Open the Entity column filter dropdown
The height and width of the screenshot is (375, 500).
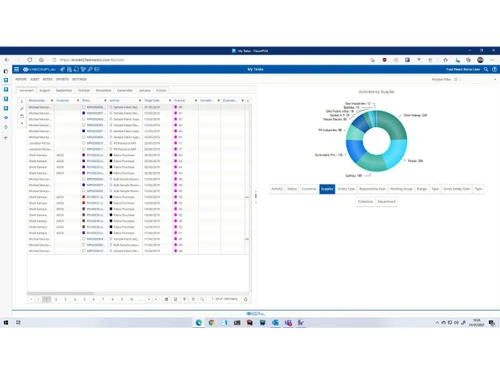(x=105, y=100)
